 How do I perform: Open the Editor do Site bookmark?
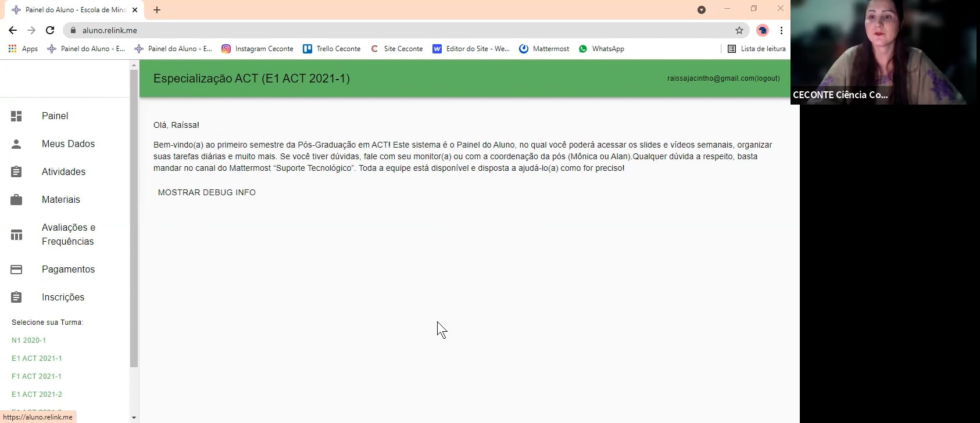tap(471, 49)
